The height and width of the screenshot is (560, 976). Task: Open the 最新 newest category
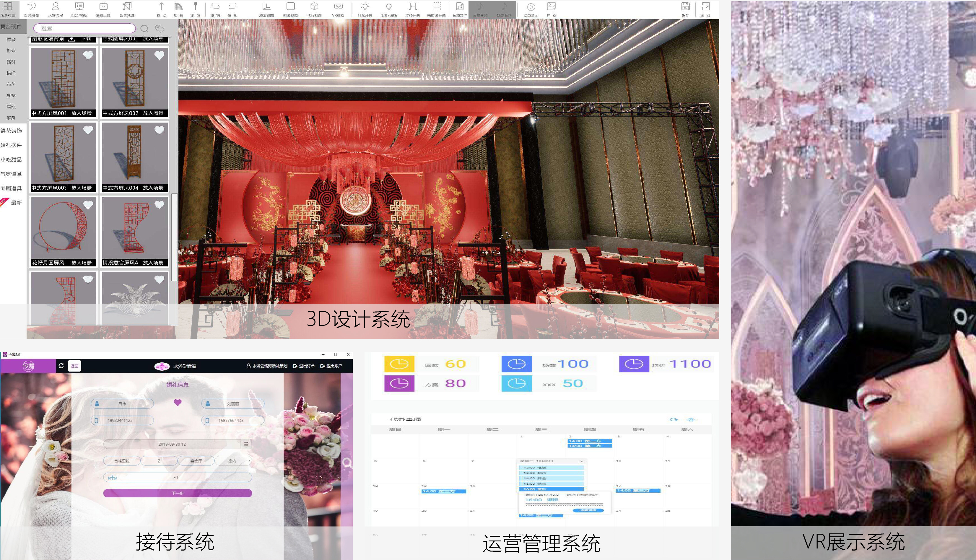(x=16, y=203)
